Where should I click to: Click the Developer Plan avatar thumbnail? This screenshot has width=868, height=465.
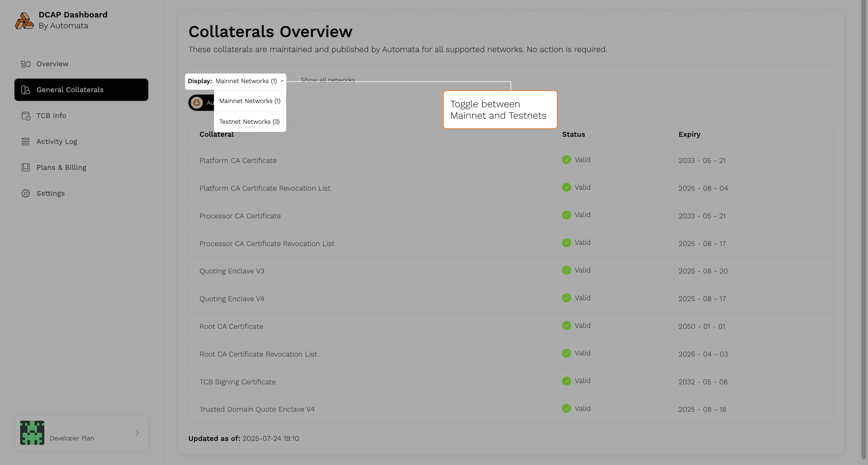pos(32,433)
